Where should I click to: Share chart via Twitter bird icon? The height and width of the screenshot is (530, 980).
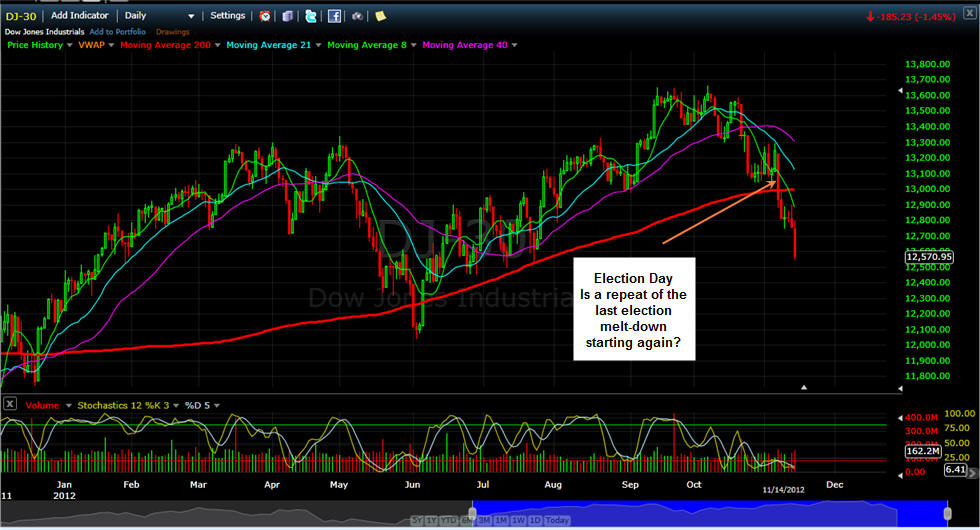[311, 16]
